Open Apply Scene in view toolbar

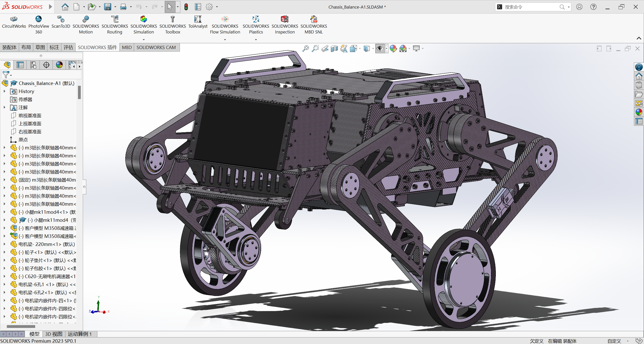pos(403,48)
